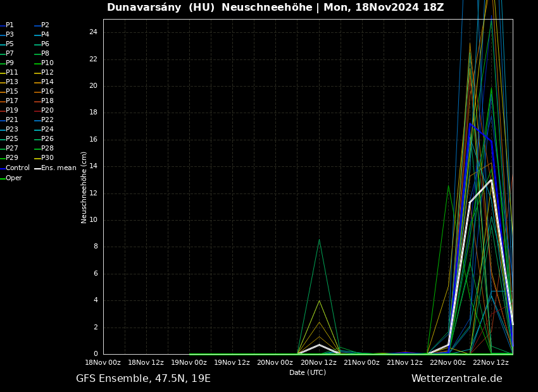Pick the P11 legend entry
The width and height of the screenshot is (538, 392).
point(11,73)
